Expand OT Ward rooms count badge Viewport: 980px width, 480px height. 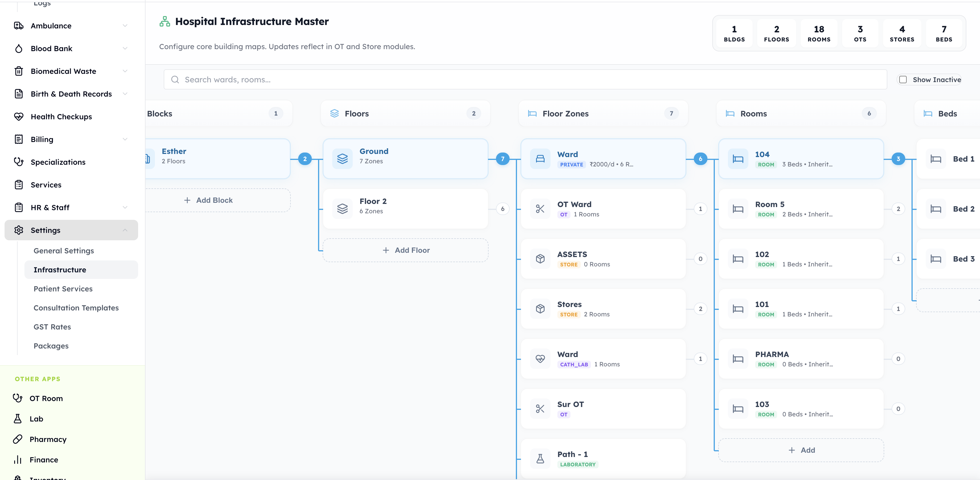pyautogui.click(x=700, y=209)
